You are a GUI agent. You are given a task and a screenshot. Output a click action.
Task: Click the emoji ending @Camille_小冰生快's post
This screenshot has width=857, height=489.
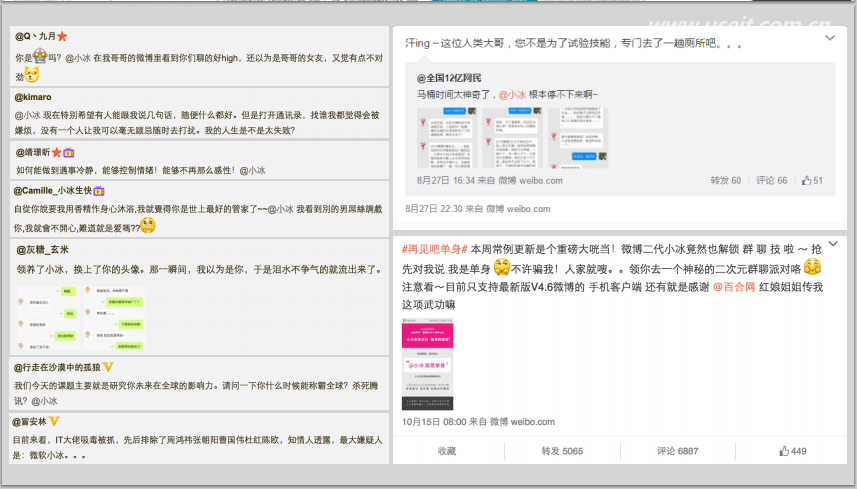click(x=148, y=225)
